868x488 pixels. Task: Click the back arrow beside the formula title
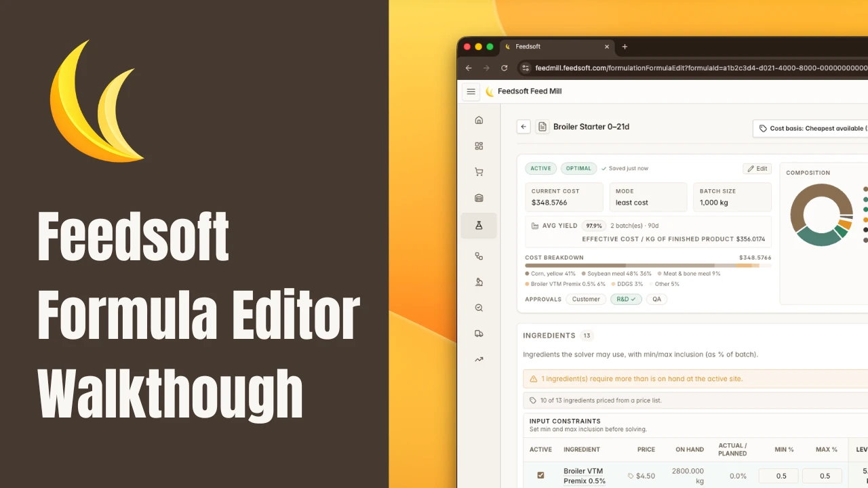tap(523, 127)
